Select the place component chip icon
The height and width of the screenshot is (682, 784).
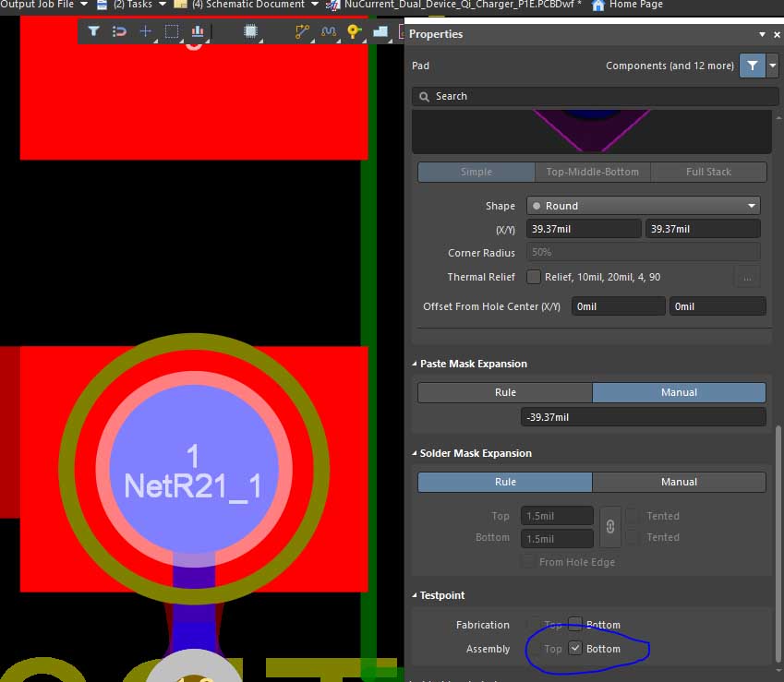click(x=250, y=31)
